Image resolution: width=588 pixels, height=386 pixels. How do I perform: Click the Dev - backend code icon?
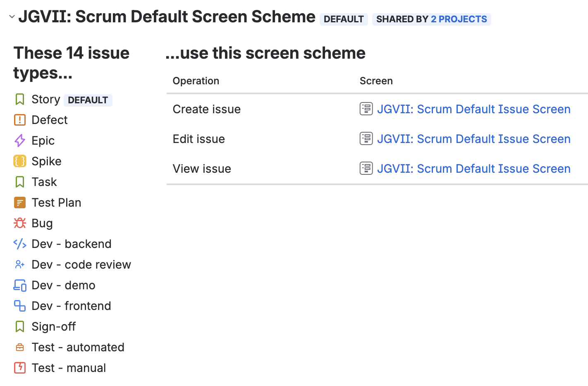coord(20,244)
